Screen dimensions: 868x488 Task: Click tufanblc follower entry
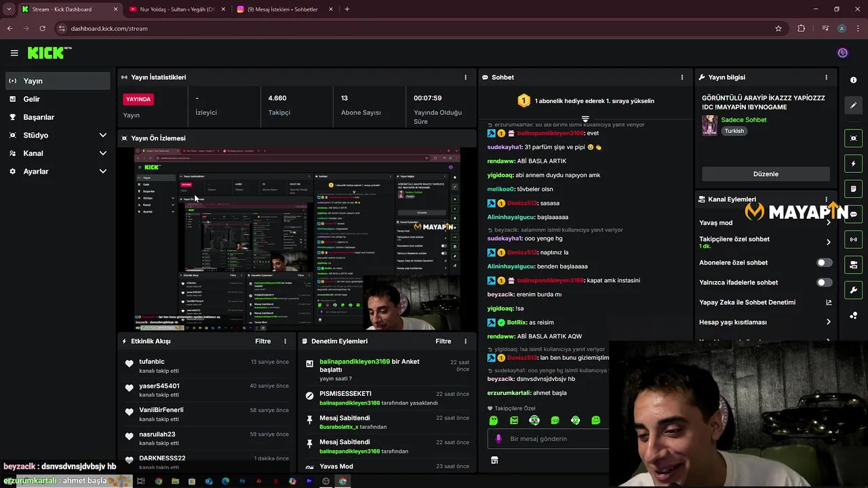point(207,366)
